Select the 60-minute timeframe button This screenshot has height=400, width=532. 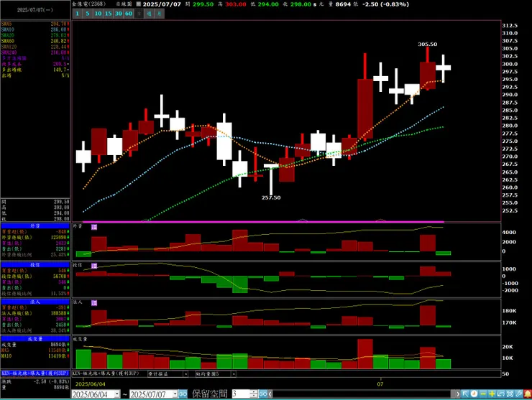129,14
